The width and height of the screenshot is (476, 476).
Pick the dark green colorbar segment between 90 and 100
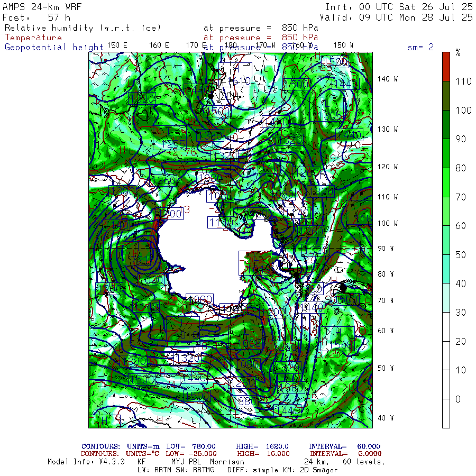pyautogui.click(x=446, y=124)
